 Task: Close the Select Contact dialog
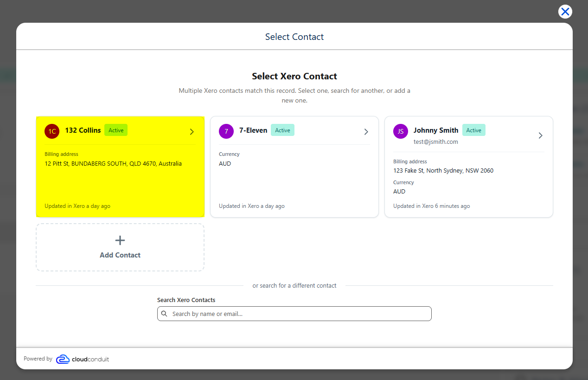pos(565,12)
